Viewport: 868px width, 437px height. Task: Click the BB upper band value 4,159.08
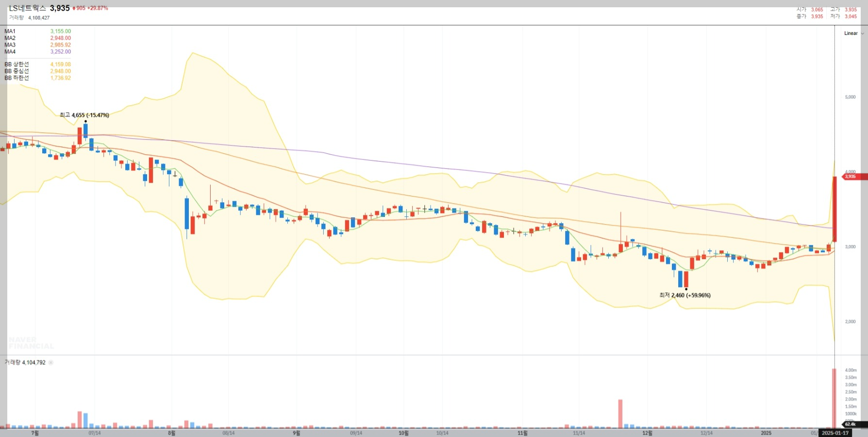61,64
